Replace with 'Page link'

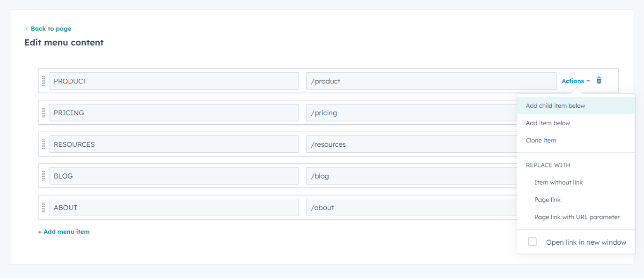point(548,199)
